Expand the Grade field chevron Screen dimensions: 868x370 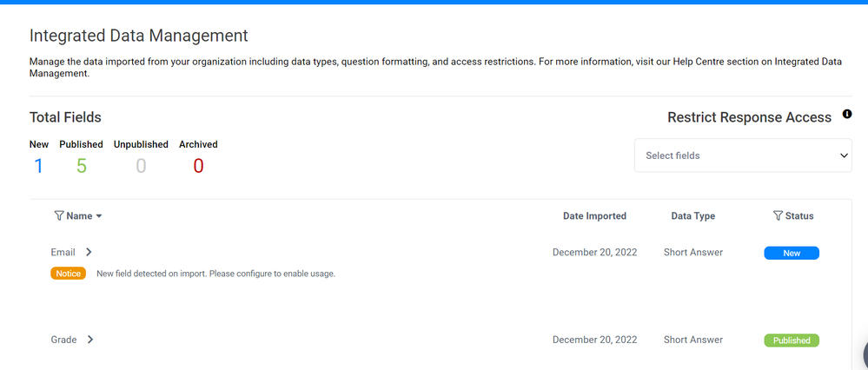click(90, 340)
